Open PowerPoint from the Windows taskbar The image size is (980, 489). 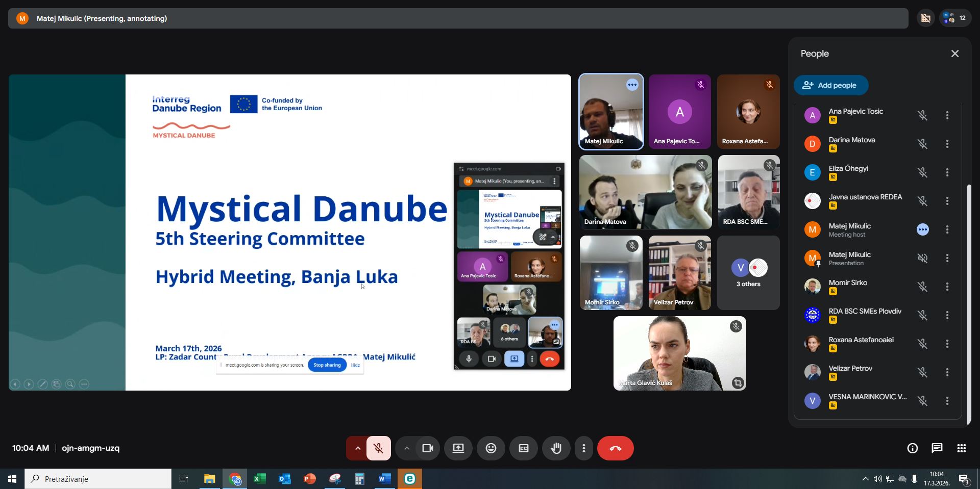(309, 479)
